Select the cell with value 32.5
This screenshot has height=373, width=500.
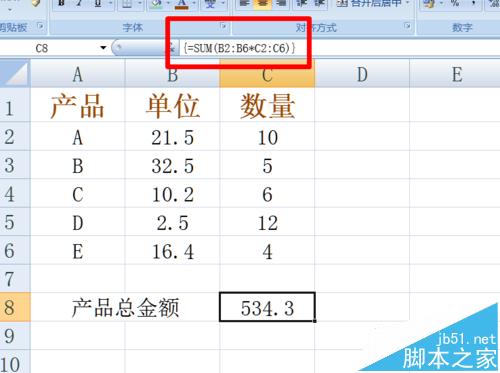click(172, 165)
